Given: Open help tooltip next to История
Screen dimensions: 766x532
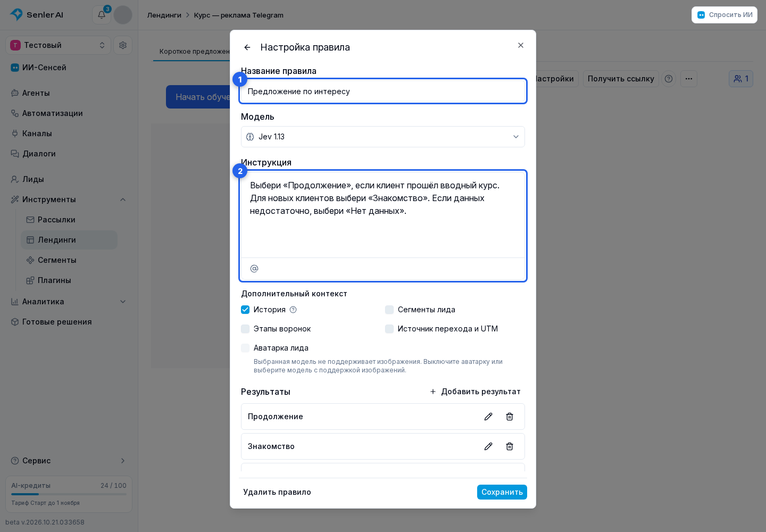Looking at the screenshot, I should [x=293, y=310].
